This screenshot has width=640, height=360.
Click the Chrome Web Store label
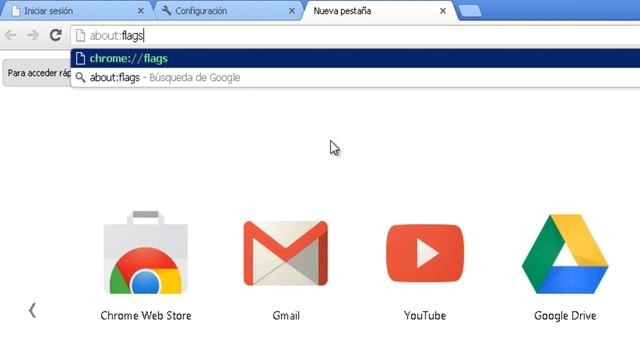click(146, 316)
